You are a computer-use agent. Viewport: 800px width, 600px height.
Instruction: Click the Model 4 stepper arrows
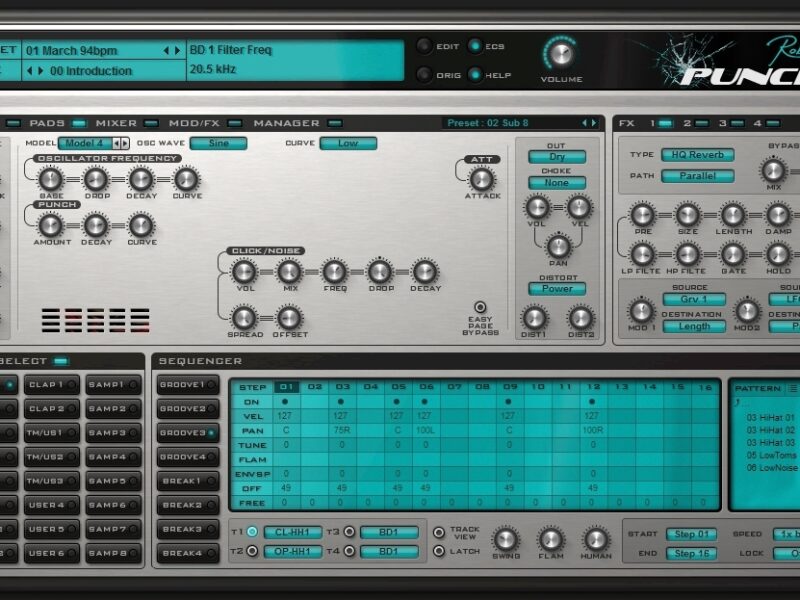pos(120,143)
